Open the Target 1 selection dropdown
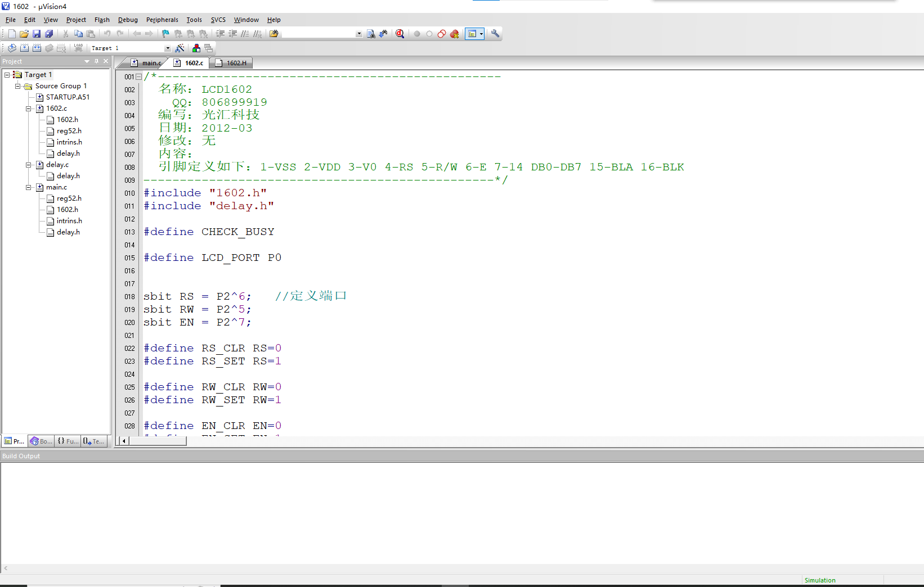 [167, 48]
